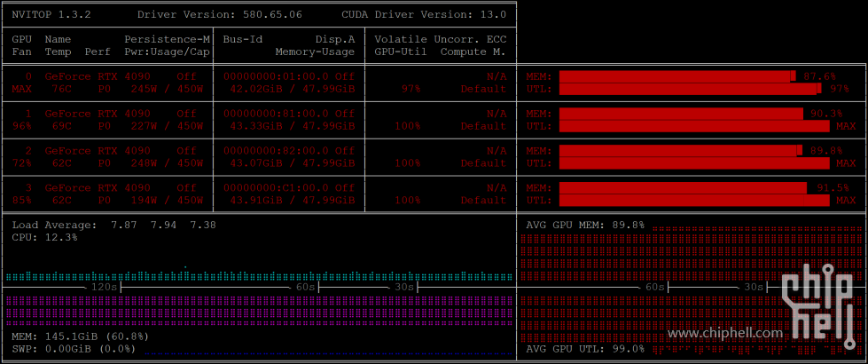Click the 90.3% memory bar label

(x=826, y=114)
